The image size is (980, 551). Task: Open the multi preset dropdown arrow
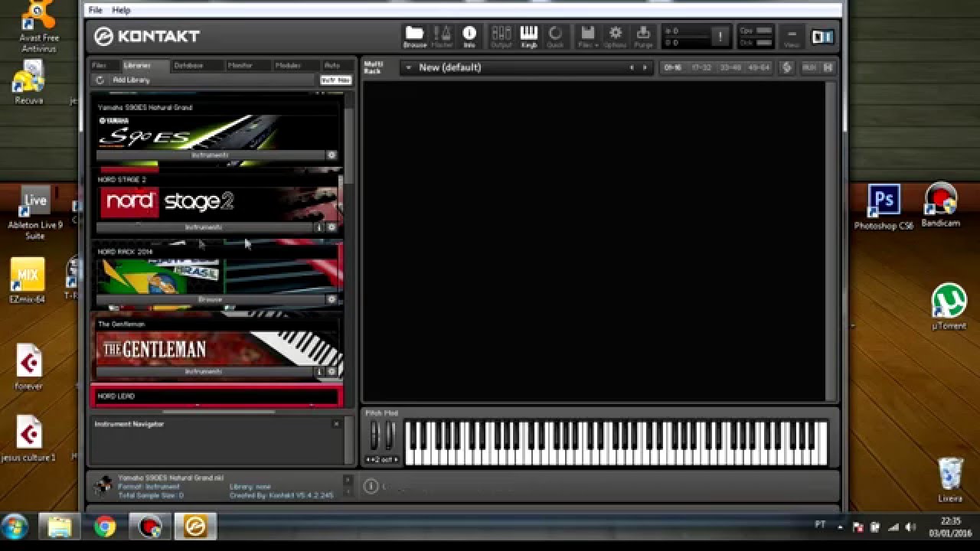click(409, 67)
